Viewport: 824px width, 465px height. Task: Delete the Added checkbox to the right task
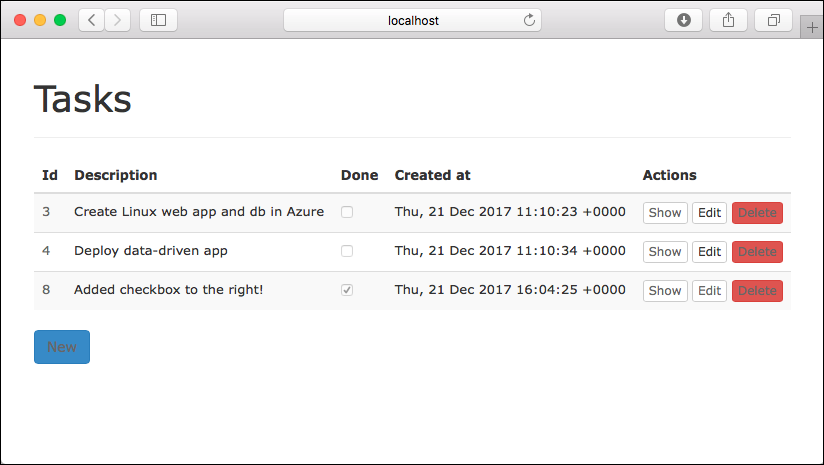coord(757,291)
